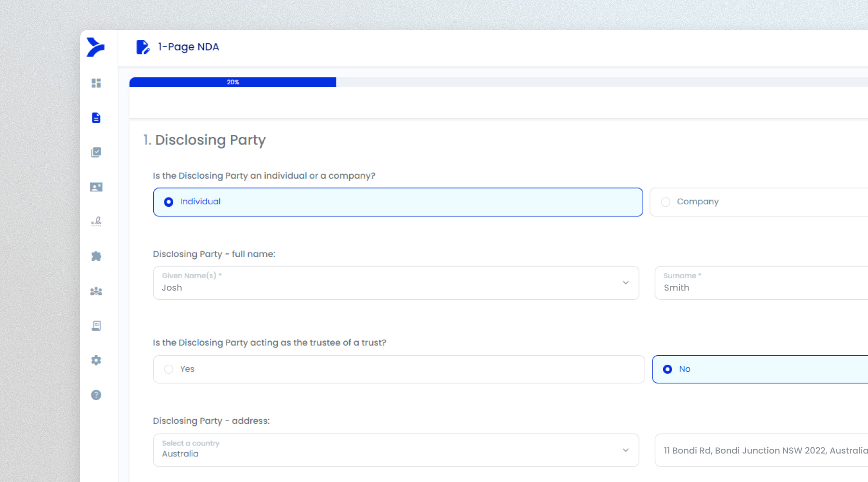Click the 1-Page NDA document title
Screen dimensions: 868x482
pyautogui.click(x=188, y=47)
